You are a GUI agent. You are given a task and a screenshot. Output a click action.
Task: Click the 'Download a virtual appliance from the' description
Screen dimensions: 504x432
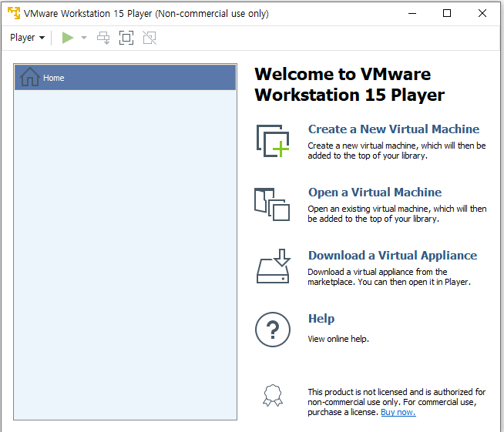389,277
